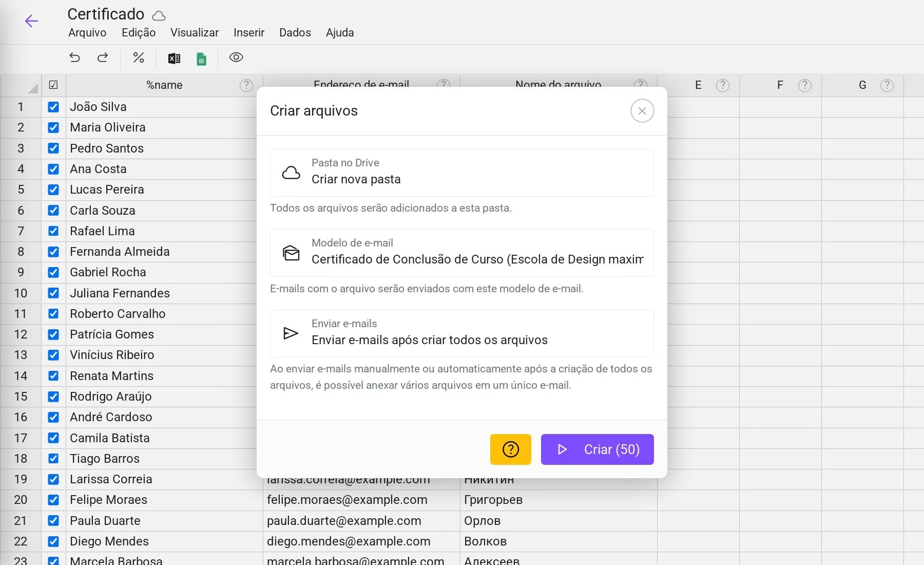The width and height of the screenshot is (924, 565).
Task: Uncheck the Maria Oliveira row checkbox
Action: coord(53,127)
